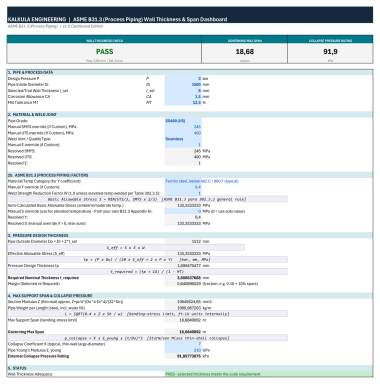
Task: Click the Effective Allowable Stress S_eff value
Action: click(183, 254)
